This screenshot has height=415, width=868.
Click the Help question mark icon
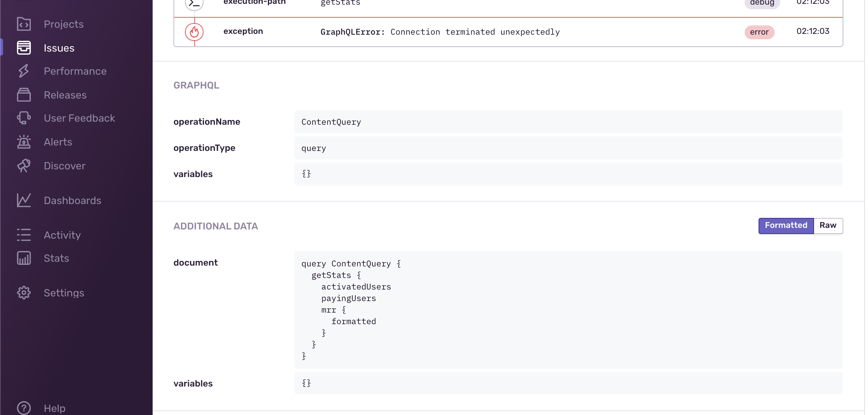(24, 408)
